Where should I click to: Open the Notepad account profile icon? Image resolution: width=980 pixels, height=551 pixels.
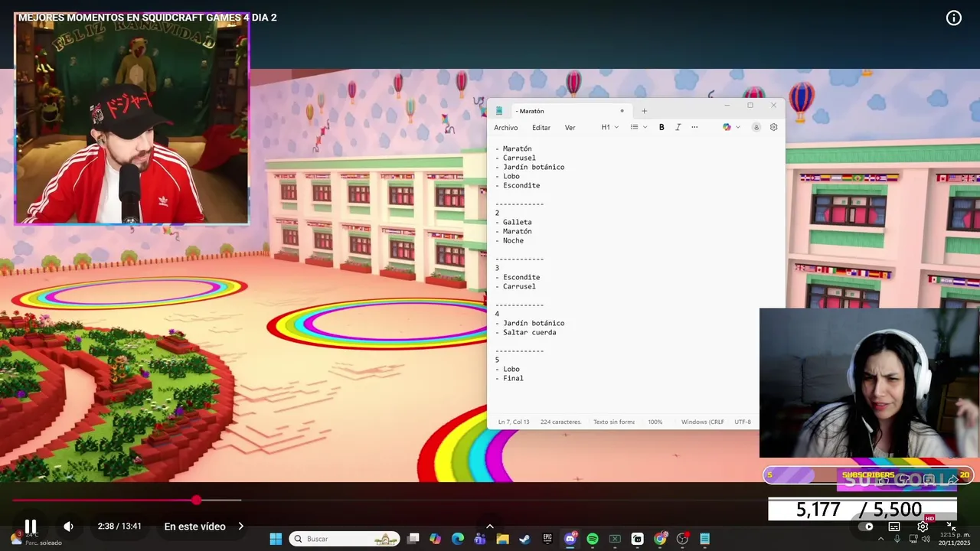[756, 127]
